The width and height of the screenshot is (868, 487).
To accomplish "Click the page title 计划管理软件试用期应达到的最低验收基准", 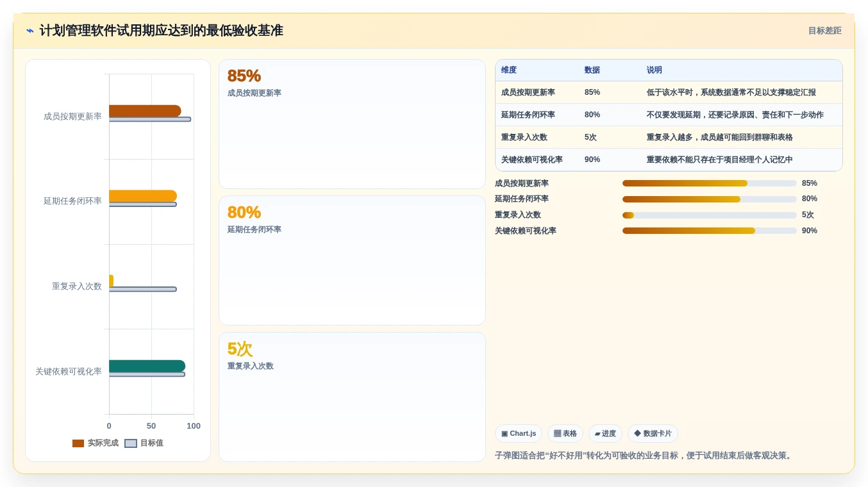I will 161,31.
